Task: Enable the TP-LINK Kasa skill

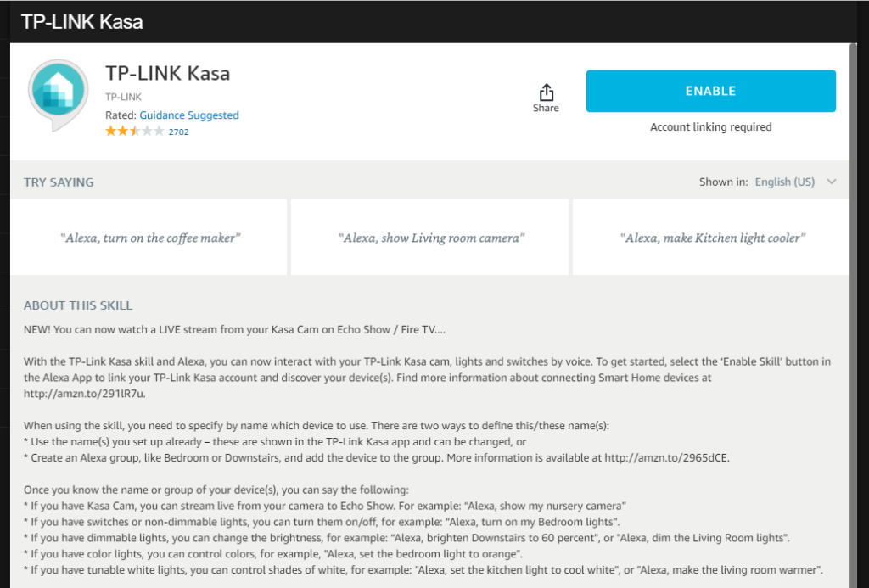Action: tap(710, 91)
